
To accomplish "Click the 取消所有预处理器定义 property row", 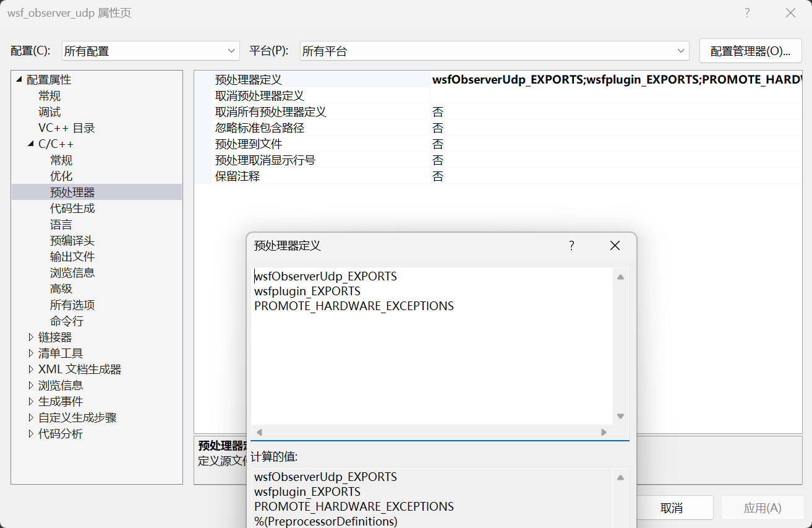I will [270, 112].
